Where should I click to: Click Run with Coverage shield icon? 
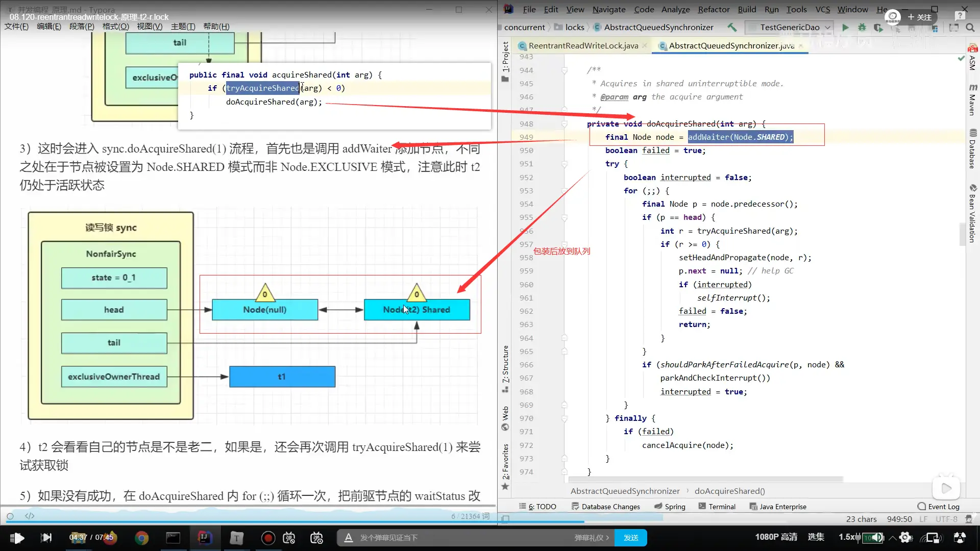(x=878, y=28)
